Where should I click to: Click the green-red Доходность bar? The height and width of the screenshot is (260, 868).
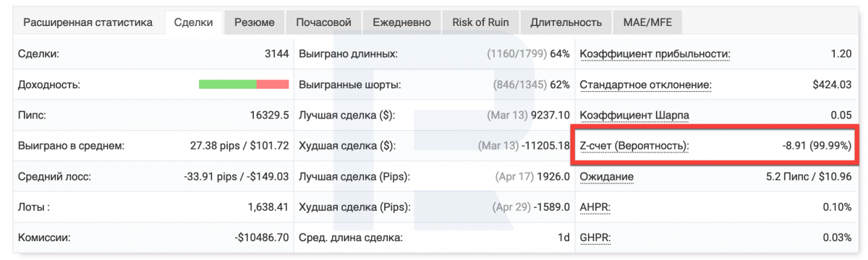(x=244, y=84)
